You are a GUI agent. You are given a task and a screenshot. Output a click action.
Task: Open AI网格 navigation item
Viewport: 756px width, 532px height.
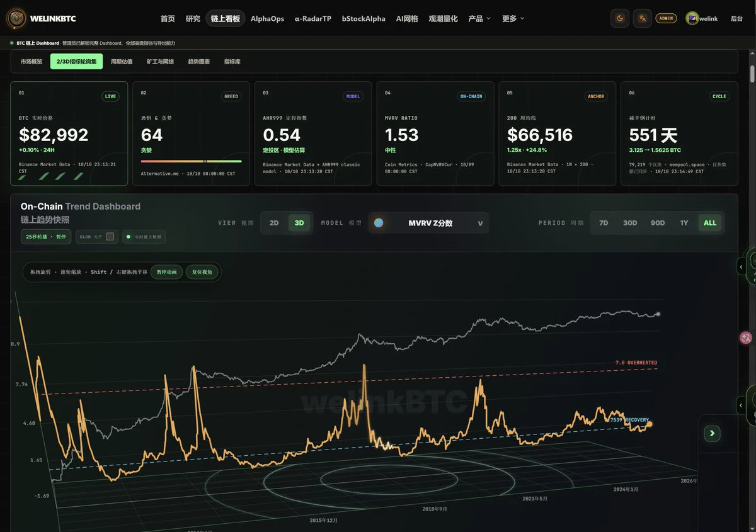click(x=407, y=18)
